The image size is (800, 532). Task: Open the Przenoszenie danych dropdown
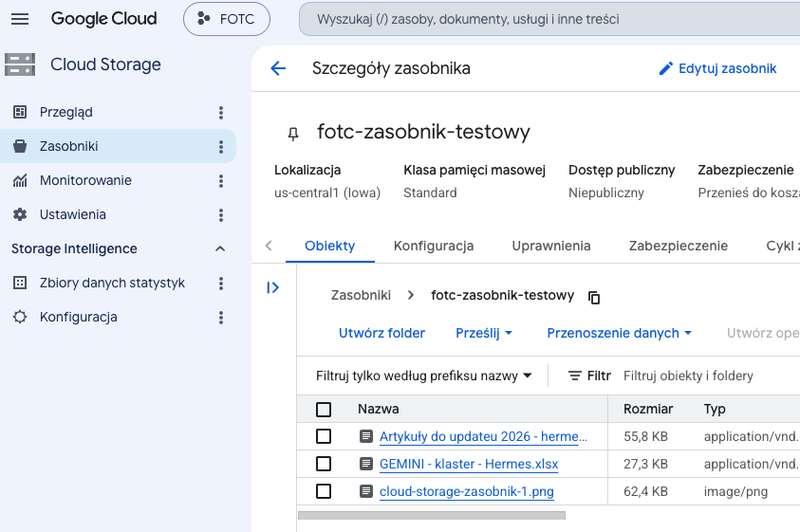click(620, 333)
